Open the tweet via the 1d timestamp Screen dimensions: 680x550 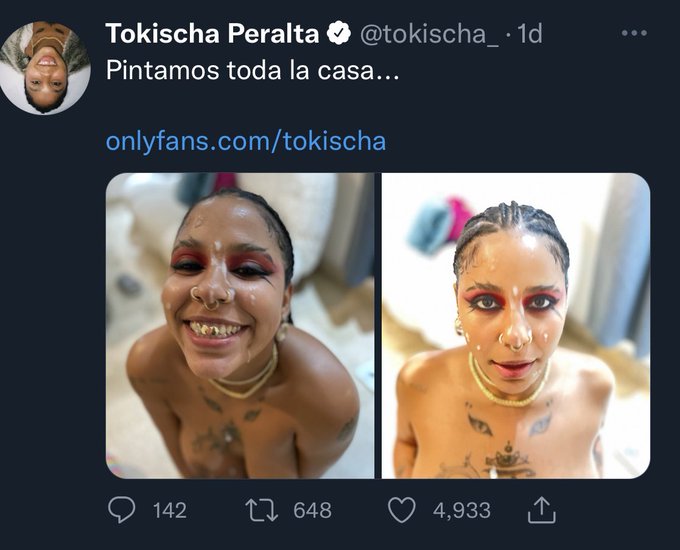(530, 33)
